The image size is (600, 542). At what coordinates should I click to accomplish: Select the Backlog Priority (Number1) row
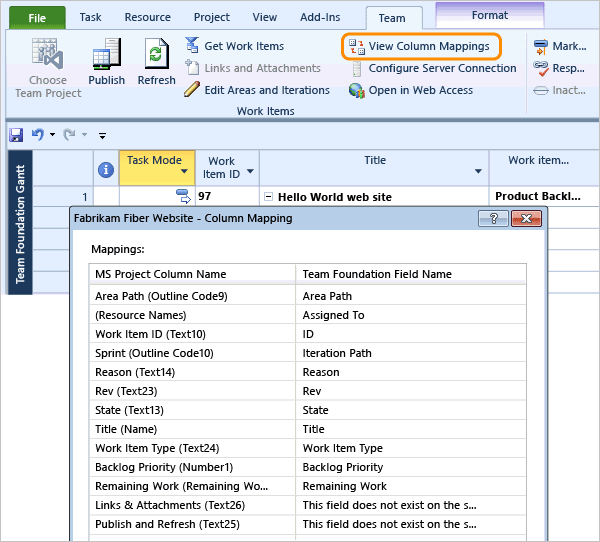point(308,467)
